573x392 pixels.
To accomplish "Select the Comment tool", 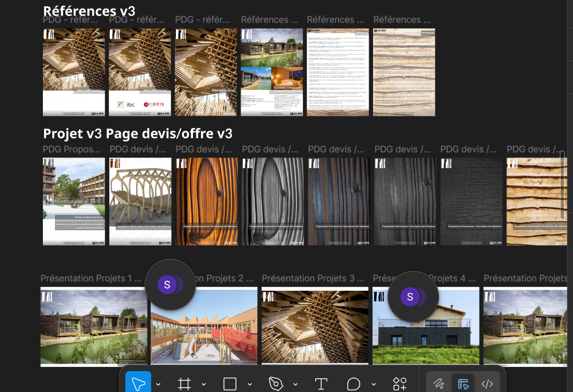I will click(354, 383).
